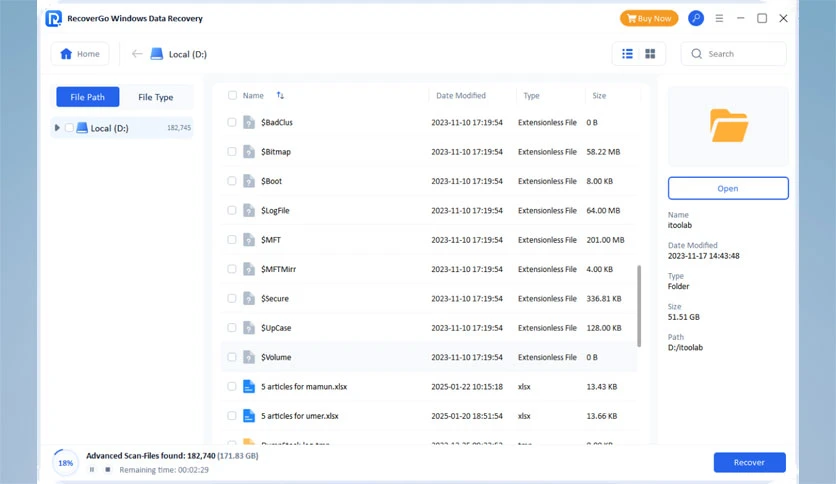The image size is (836, 484).
Task: Click the Recover button
Action: tap(749, 462)
